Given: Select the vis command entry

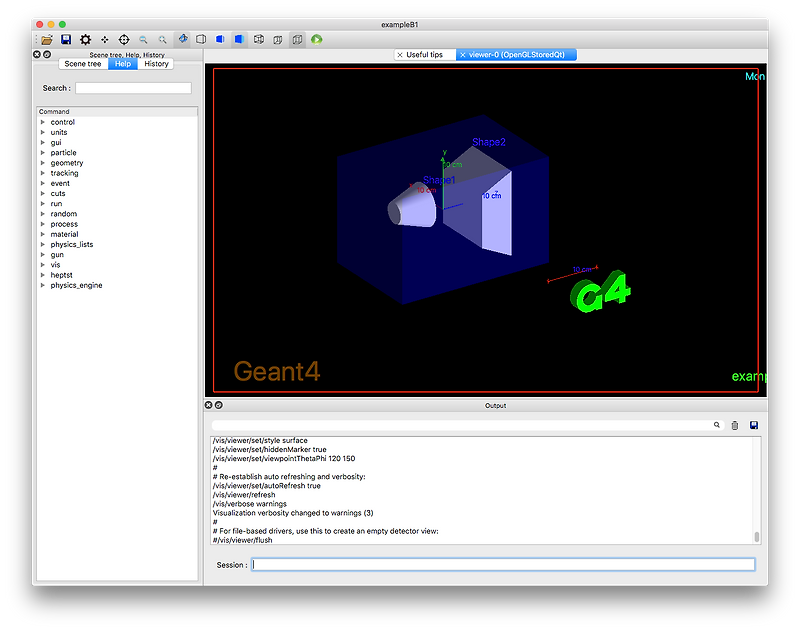Looking at the screenshot, I should (55, 265).
